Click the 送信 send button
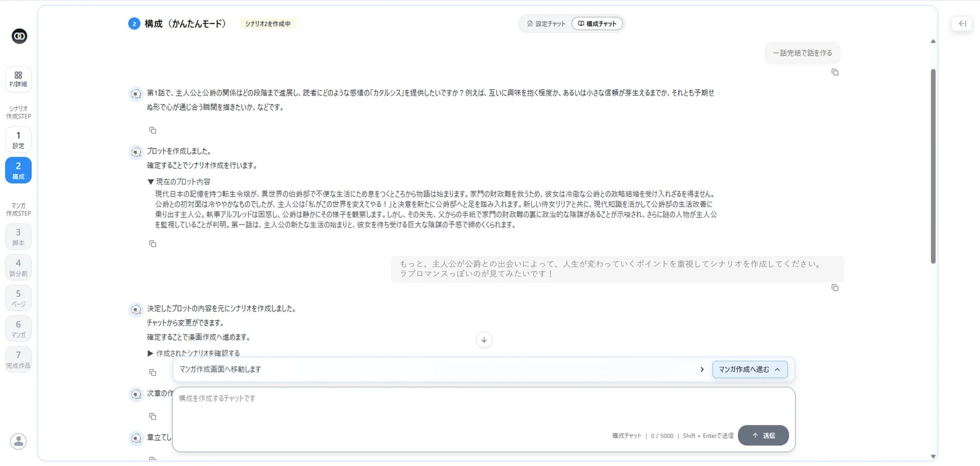 point(763,435)
